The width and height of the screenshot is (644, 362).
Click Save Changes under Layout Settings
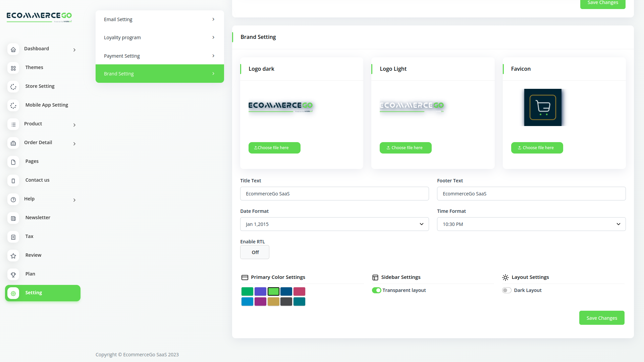[601, 318]
